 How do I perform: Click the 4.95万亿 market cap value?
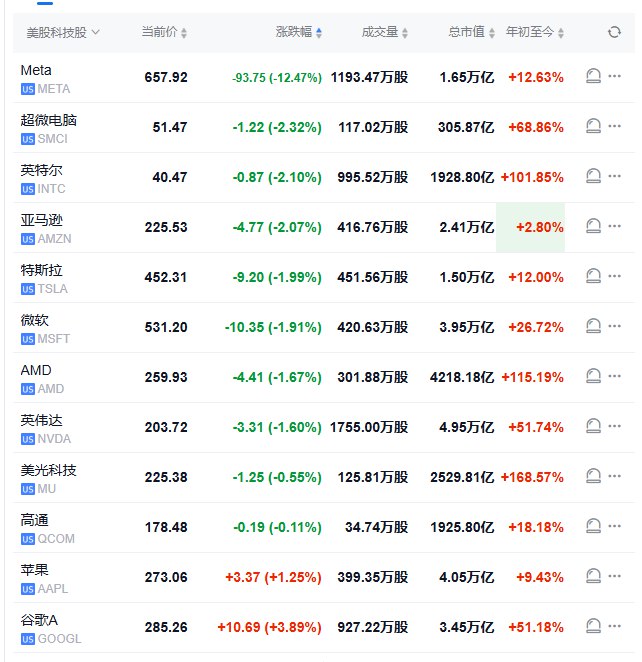coord(466,427)
